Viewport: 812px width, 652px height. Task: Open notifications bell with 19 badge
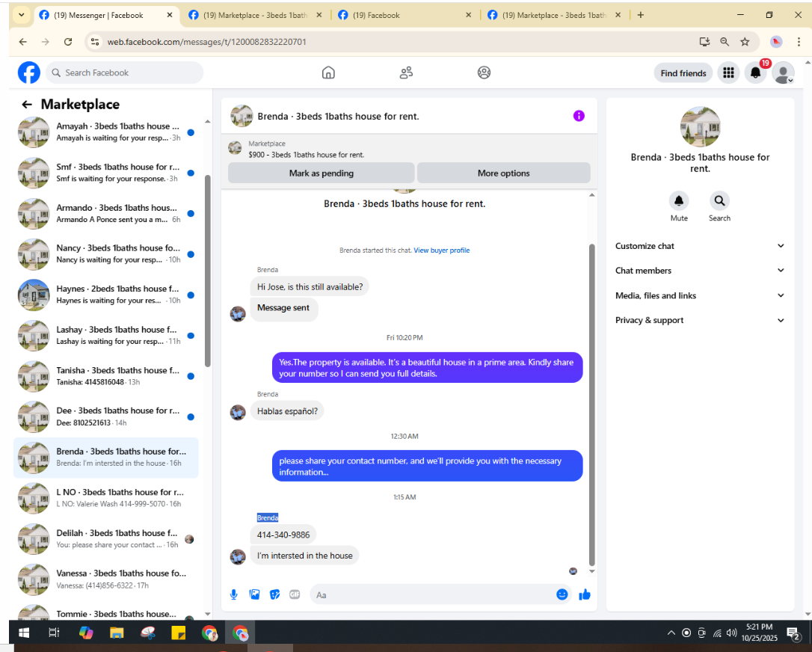[756, 73]
